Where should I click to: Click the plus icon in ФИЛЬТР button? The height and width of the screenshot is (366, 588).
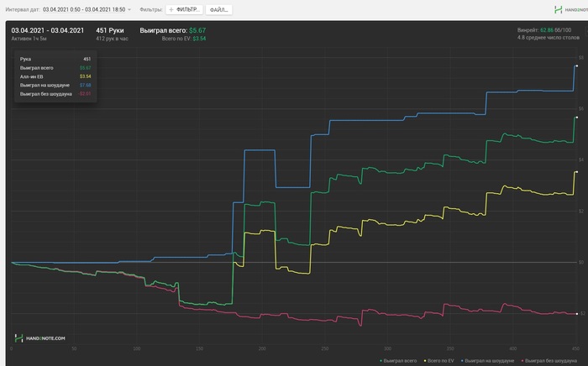(171, 10)
